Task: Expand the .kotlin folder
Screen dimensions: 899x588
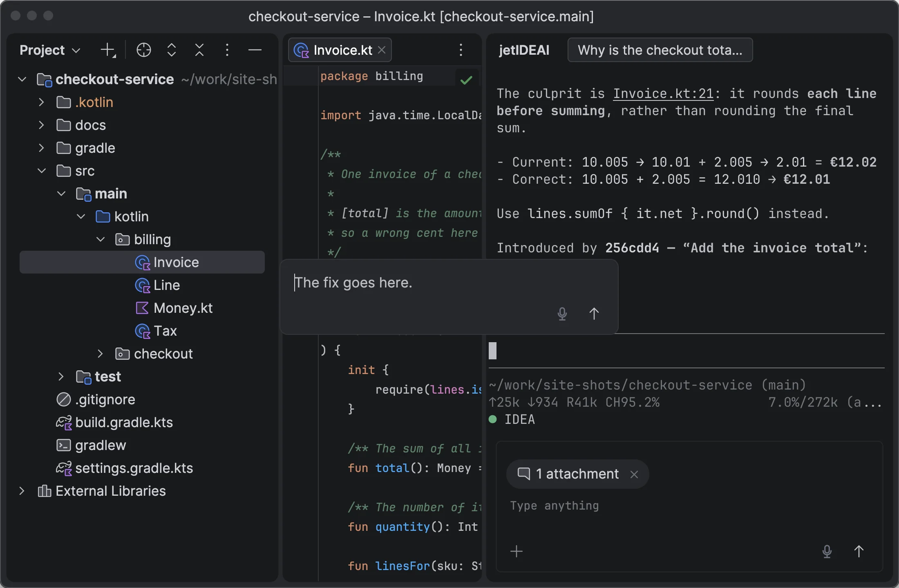Action: pos(41,102)
